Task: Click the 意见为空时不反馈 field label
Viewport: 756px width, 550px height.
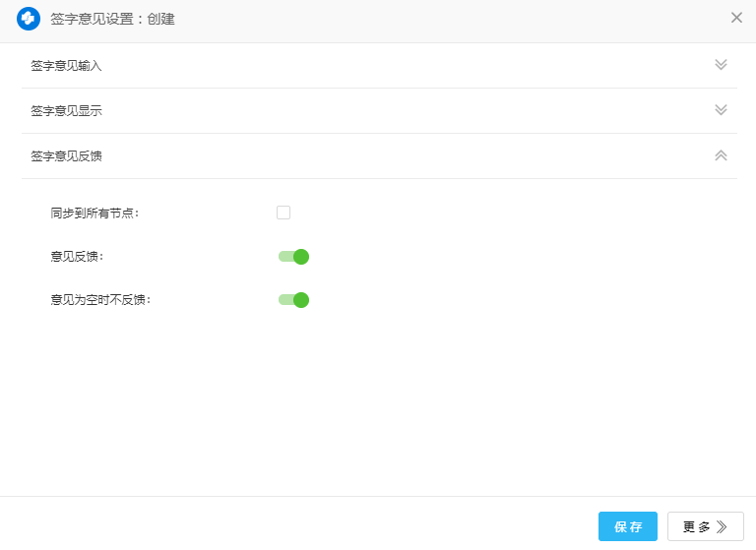Action: click(100, 300)
